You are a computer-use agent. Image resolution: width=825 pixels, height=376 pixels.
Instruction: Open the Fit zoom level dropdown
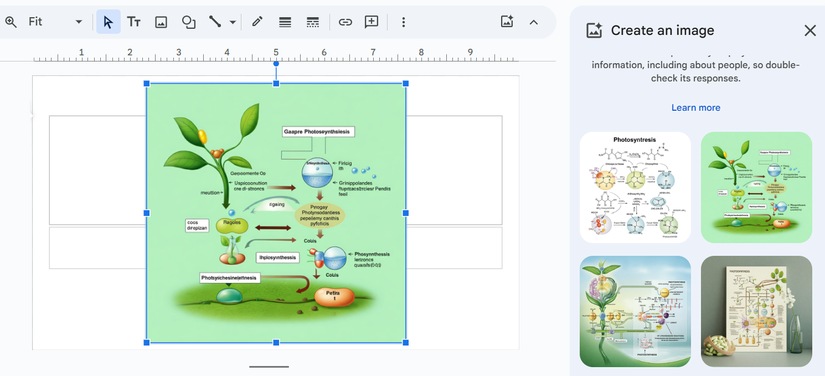pyautogui.click(x=55, y=22)
